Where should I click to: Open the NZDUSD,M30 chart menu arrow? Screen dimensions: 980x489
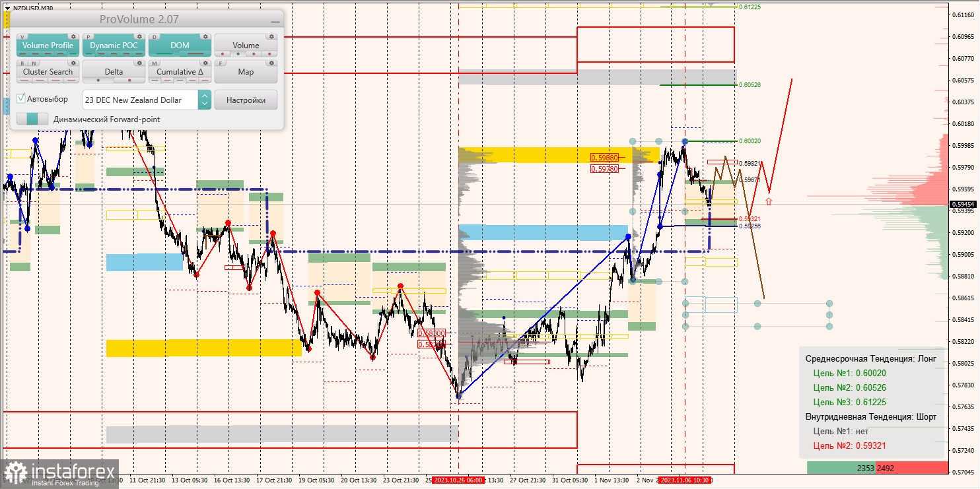7,7
